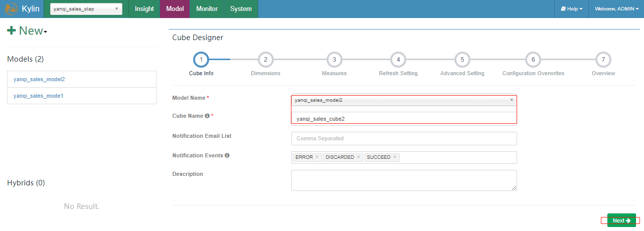Click the Notification Email List field
Image resolution: width=644 pixels, height=231 pixels.
[404, 138]
